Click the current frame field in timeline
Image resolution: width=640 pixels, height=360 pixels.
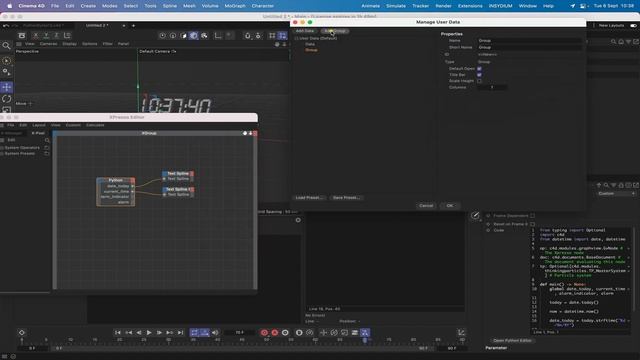239,333
